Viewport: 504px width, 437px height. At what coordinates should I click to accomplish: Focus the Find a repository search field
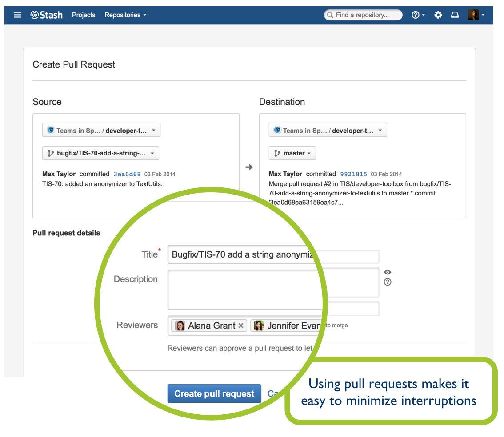(x=363, y=15)
